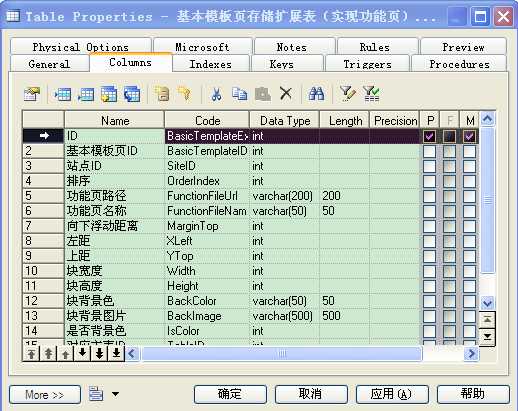Move row down one page arrow

pos(99,354)
